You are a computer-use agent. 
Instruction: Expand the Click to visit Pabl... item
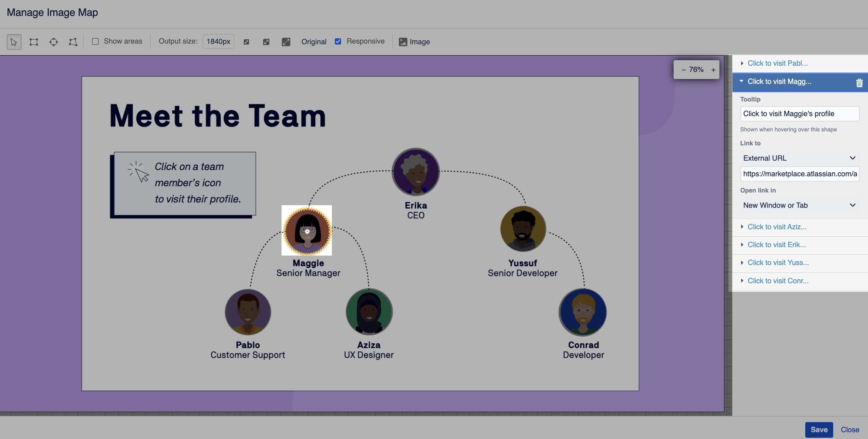(800, 63)
